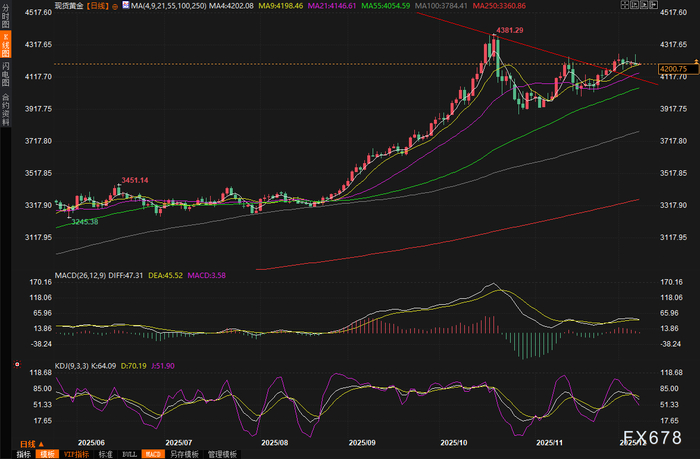Image resolution: width=700 pixels, height=459 pixels.
Task: Expand the 日线 period selector at bottom left
Action: [x=32, y=444]
